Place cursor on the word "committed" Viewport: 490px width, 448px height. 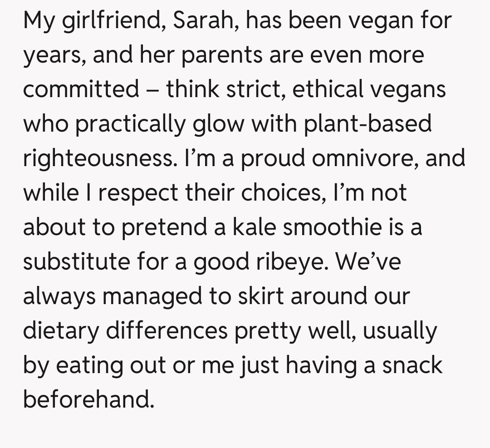click(x=81, y=89)
